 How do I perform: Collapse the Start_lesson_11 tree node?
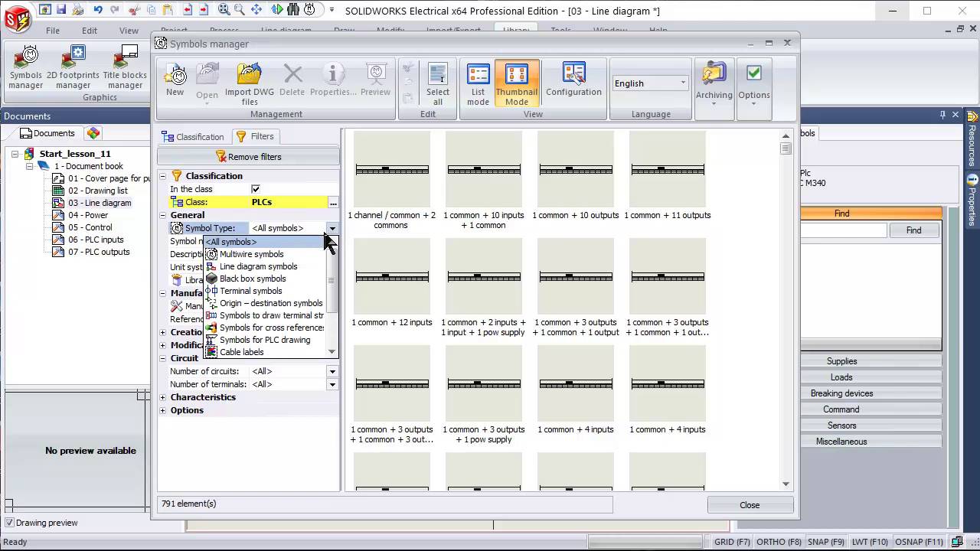pos(15,154)
